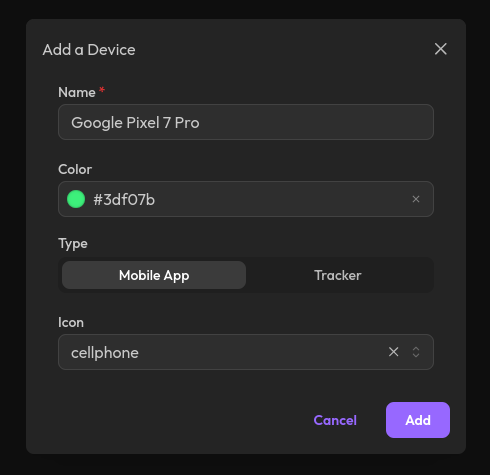Select the Mobile App type

click(x=154, y=275)
